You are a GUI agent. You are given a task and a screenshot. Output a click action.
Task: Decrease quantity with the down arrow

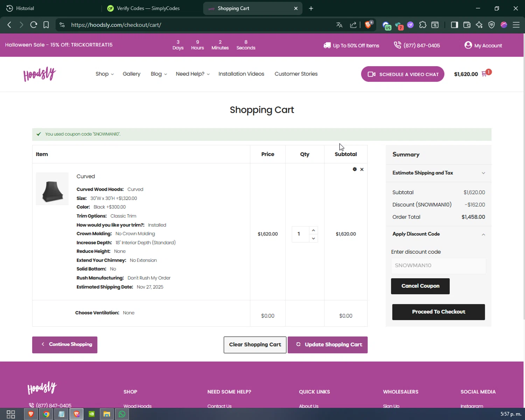[313, 238]
